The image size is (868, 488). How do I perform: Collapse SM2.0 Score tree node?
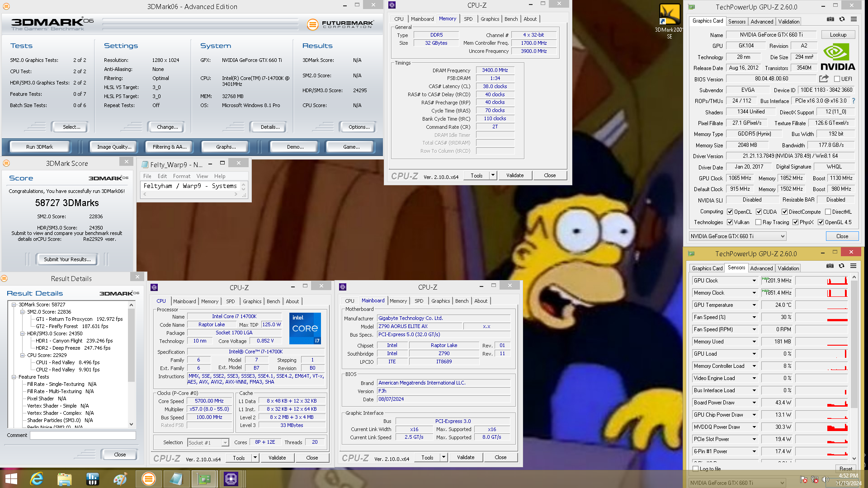tap(22, 312)
